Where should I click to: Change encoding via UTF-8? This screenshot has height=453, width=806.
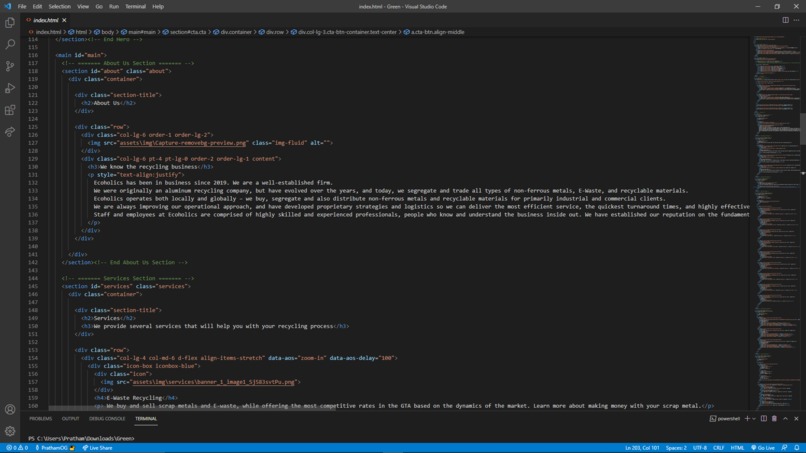tap(700, 448)
